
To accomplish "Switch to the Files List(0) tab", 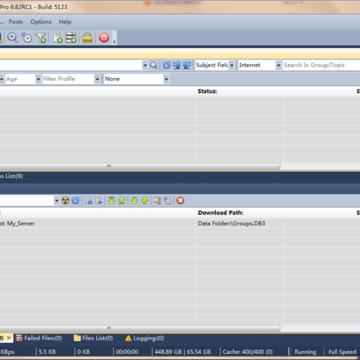I will click(93, 338).
